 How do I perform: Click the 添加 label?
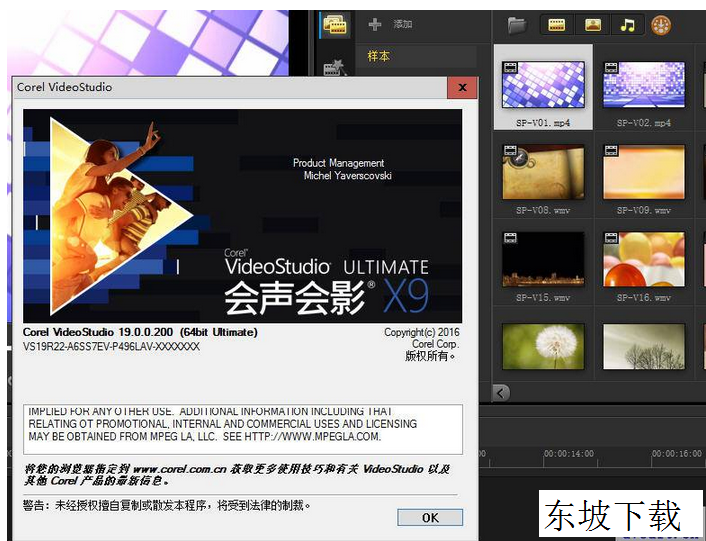click(403, 24)
